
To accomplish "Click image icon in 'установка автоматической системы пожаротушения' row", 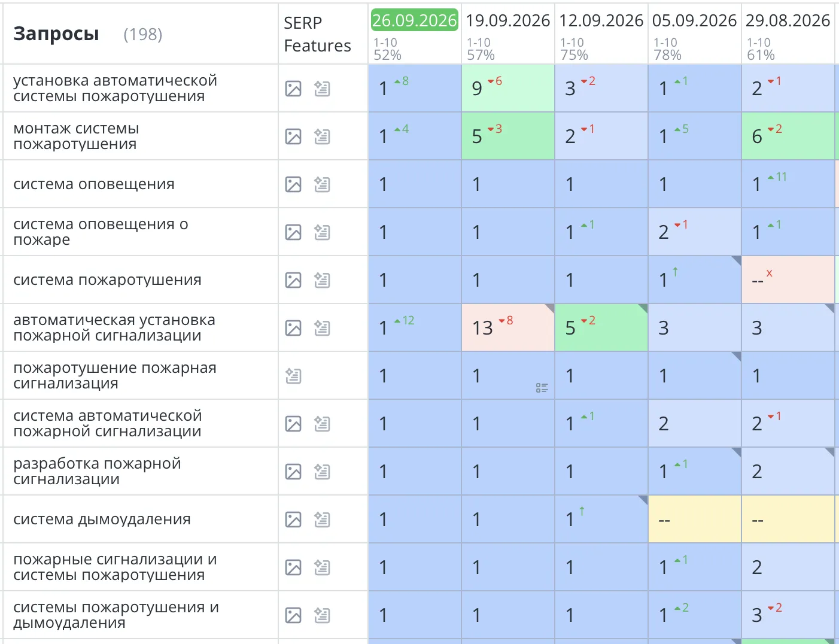I will (x=293, y=89).
